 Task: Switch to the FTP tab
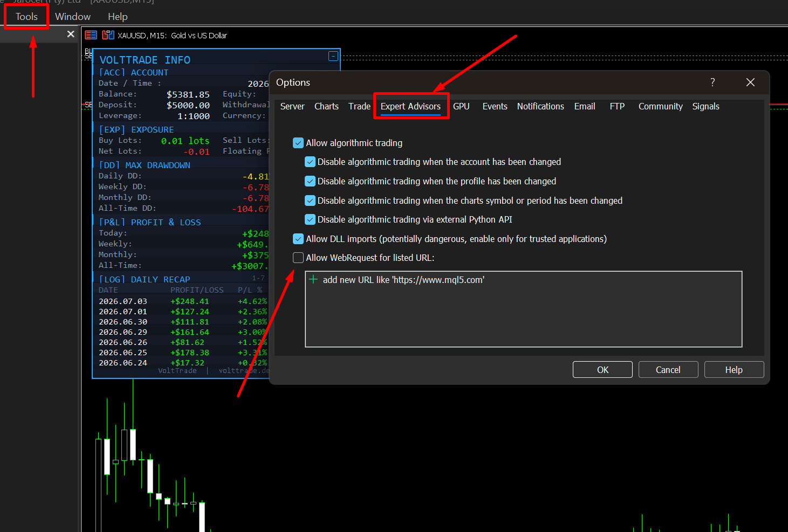click(617, 106)
